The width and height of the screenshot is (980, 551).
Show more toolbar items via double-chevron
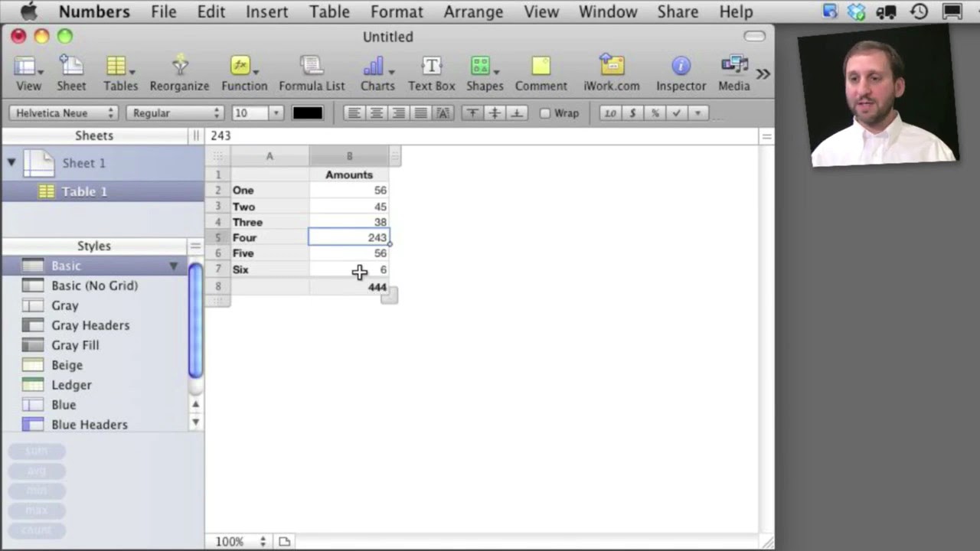(x=763, y=74)
